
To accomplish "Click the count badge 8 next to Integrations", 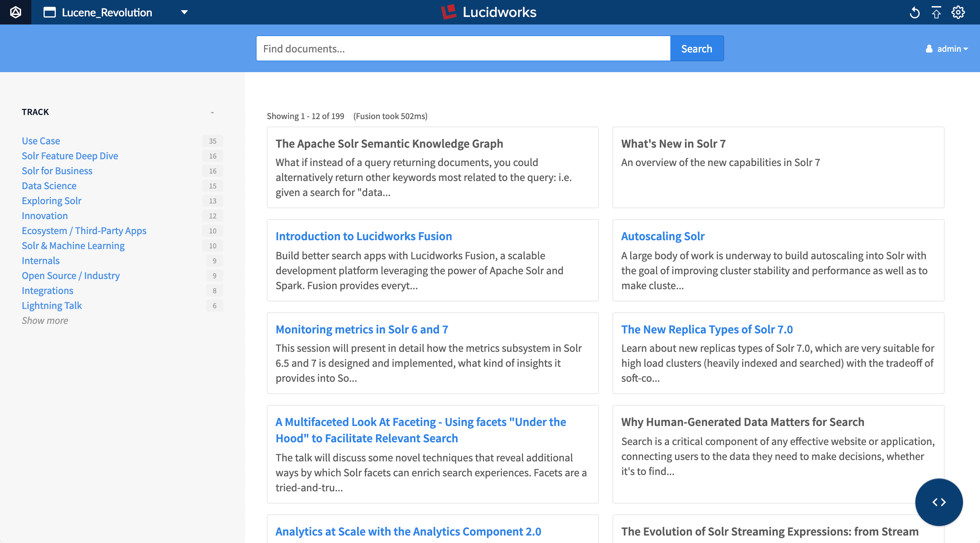I will [215, 291].
